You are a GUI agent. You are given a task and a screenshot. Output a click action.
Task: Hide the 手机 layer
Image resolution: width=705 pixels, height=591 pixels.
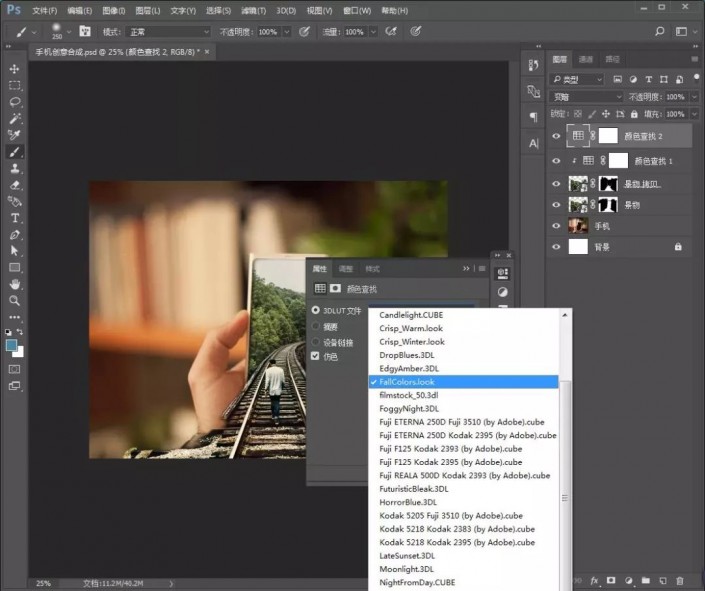pos(556,226)
